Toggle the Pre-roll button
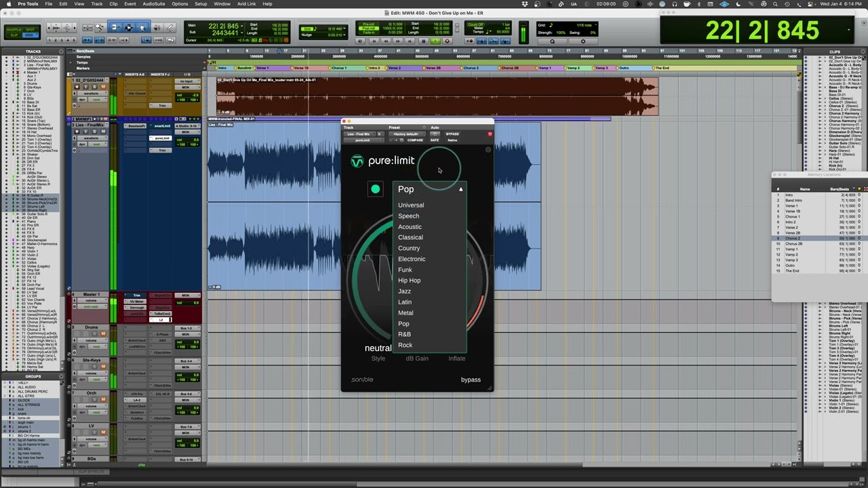 pos(370,24)
